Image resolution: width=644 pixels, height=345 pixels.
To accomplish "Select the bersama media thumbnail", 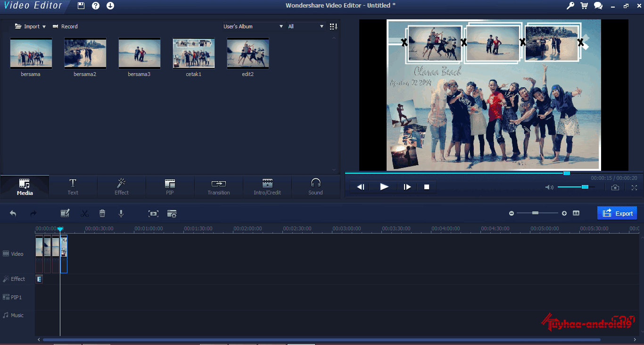I will coord(31,53).
